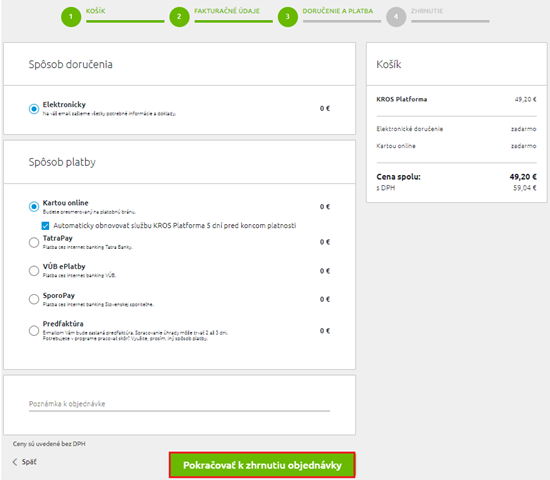The image size is (550, 480).
Task: Click the step 2 circle icon
Action: tap(179, 16)
